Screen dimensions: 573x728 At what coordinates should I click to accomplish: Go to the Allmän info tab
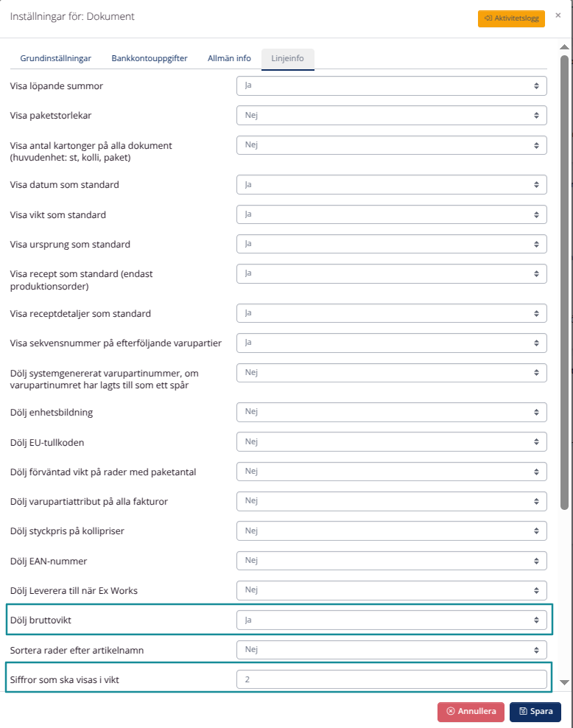pyautogui.click(x=229, y=58)
